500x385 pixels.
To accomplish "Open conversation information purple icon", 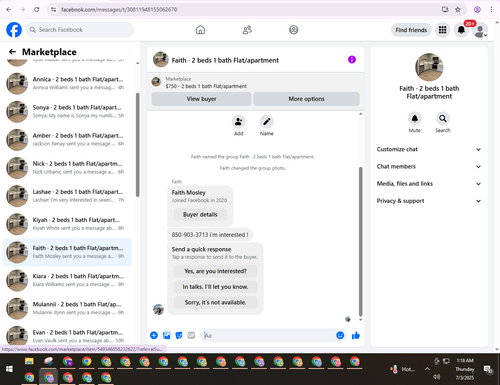I will tap(352, 60).
